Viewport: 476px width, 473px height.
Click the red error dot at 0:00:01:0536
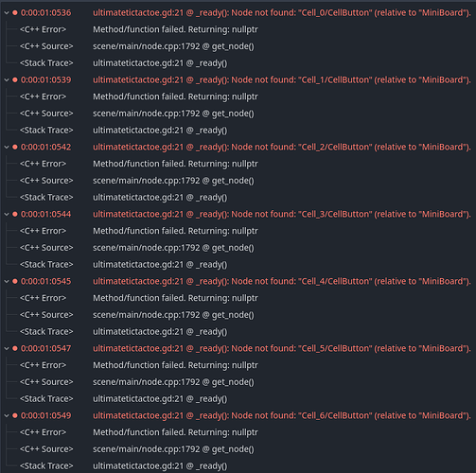15,13
